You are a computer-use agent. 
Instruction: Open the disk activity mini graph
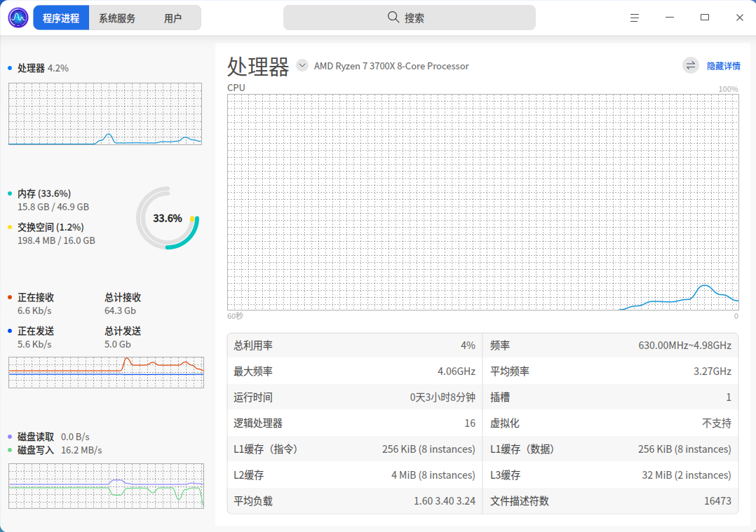coord(106,486)
